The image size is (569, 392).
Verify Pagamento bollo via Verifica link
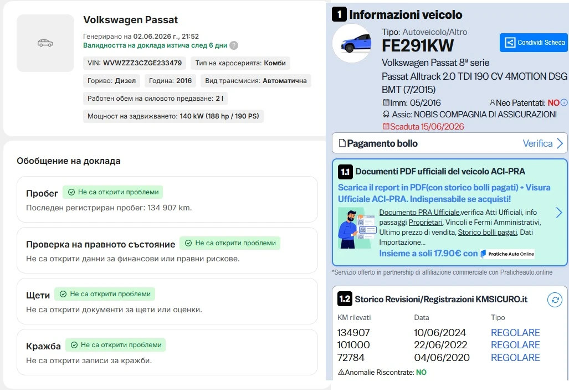pyautogui.click(x=537, y=143)
